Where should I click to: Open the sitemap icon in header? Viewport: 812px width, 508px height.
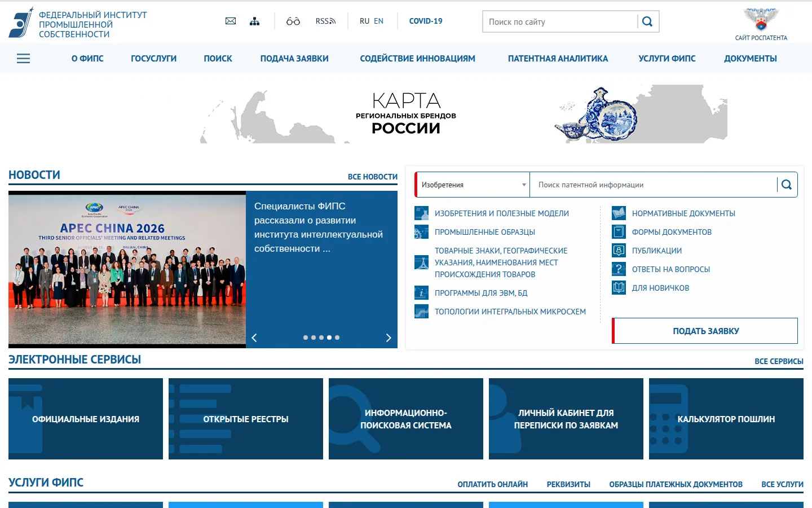pyautogui.click(x=255, y=21)
